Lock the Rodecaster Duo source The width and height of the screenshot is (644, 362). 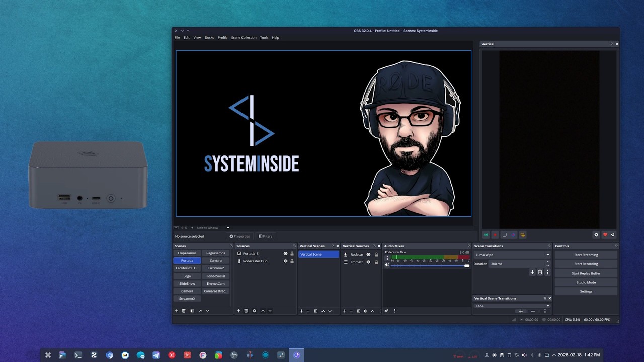(292, 261)
